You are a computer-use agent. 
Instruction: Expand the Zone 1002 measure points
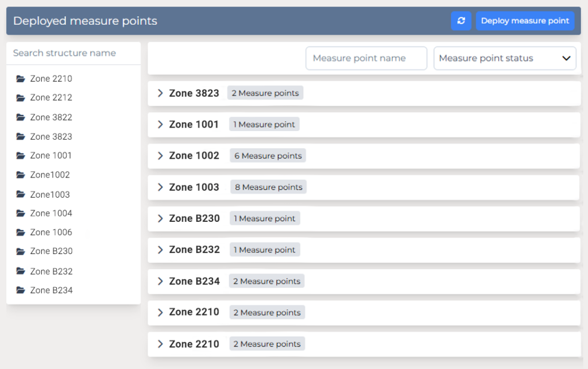(x=160, y=155)
